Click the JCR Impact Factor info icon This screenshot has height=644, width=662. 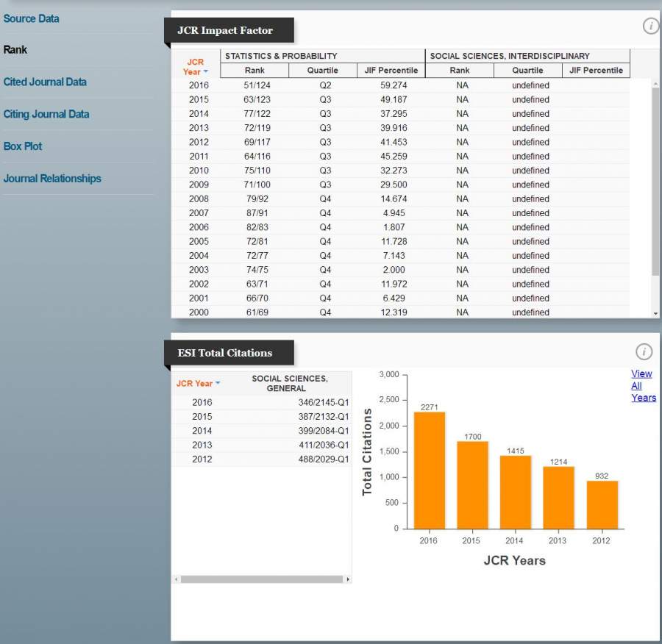click(650, 26)
